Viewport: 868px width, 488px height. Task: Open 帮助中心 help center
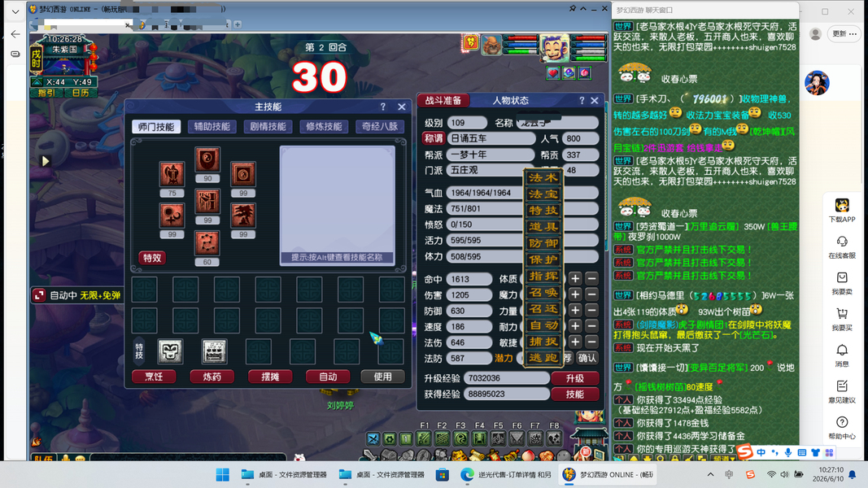842,429
